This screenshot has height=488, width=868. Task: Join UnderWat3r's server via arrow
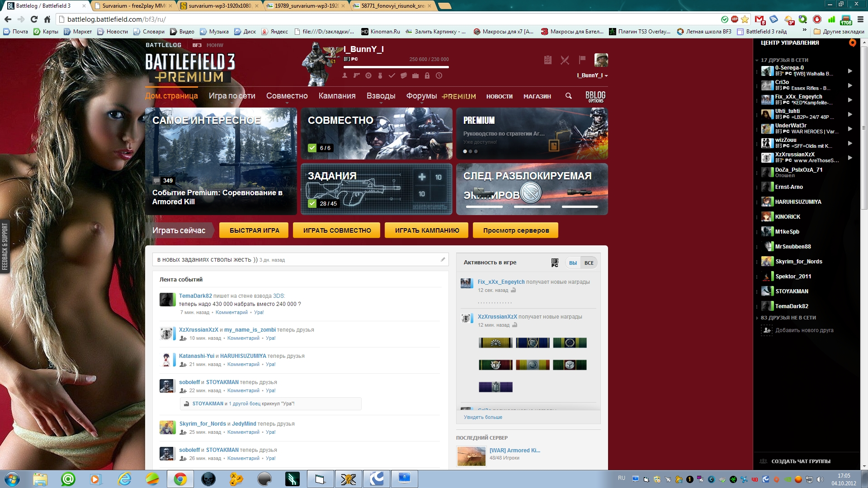click(x=850, y=129)
